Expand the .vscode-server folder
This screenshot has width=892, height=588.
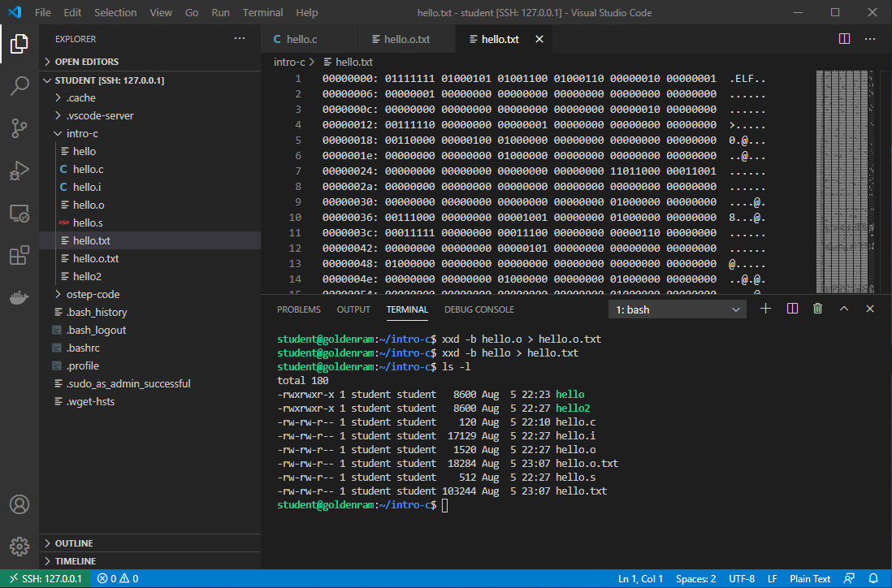[150, 115]
